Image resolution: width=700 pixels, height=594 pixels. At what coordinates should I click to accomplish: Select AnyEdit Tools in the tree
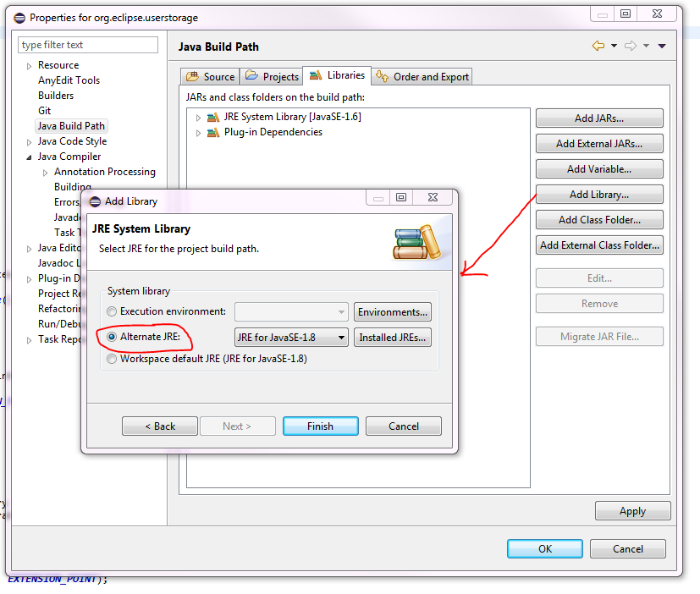[x=69, y=80]
